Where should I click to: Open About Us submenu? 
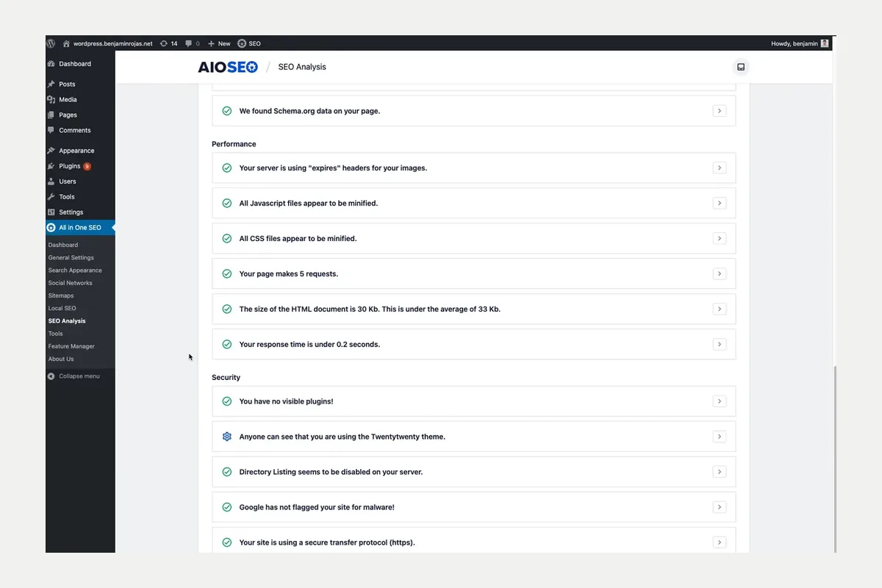(61, 359)
